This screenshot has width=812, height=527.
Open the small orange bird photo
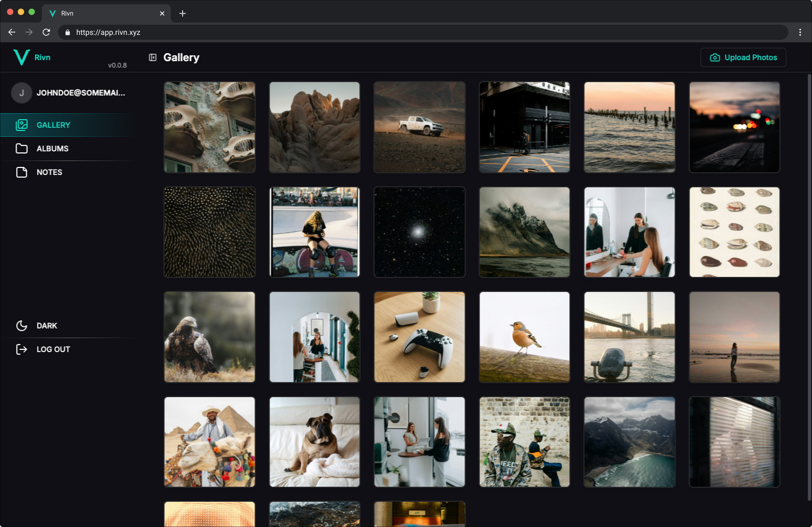pyautogui.click(x=525, y=337)
